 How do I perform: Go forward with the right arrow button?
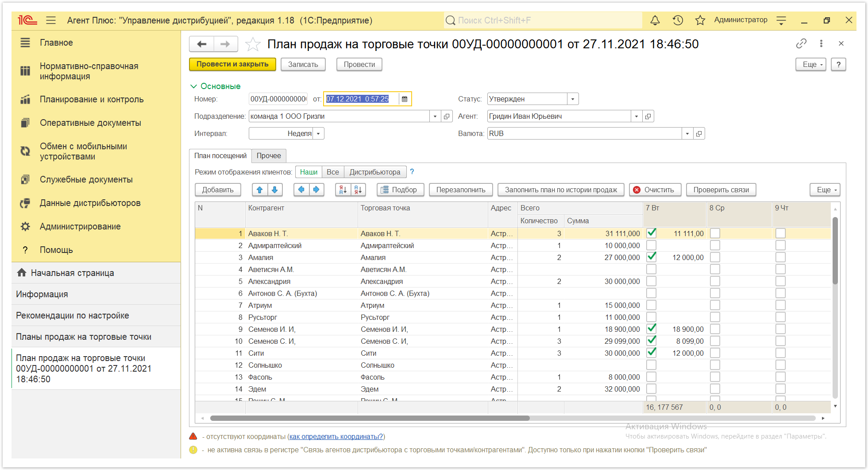tap(225, 44)
